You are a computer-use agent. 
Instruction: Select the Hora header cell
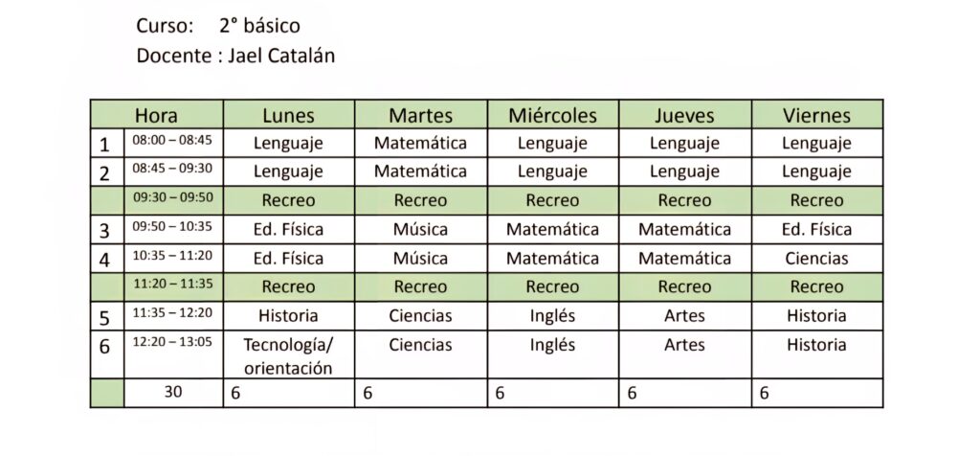[157, 114]
